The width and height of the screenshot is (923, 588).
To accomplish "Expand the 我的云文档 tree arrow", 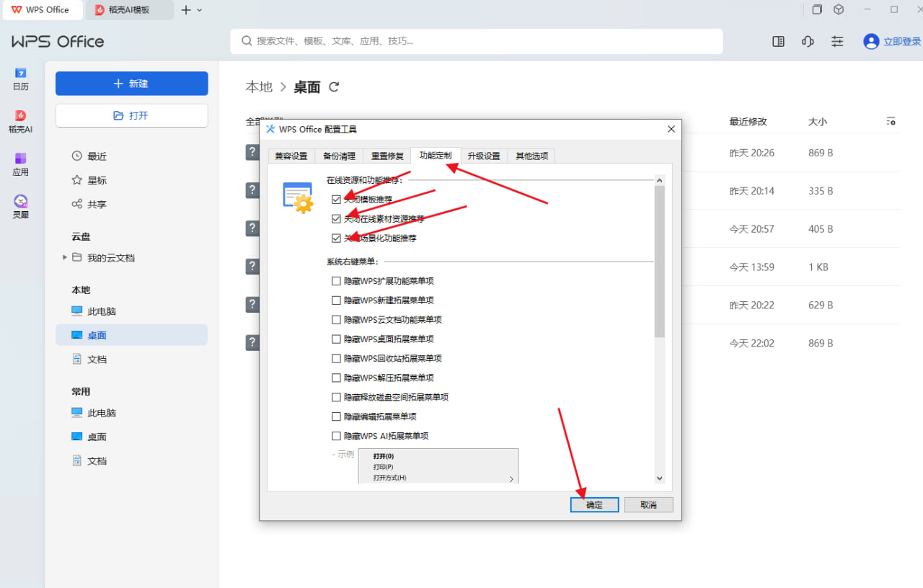I will coord(65,257).
